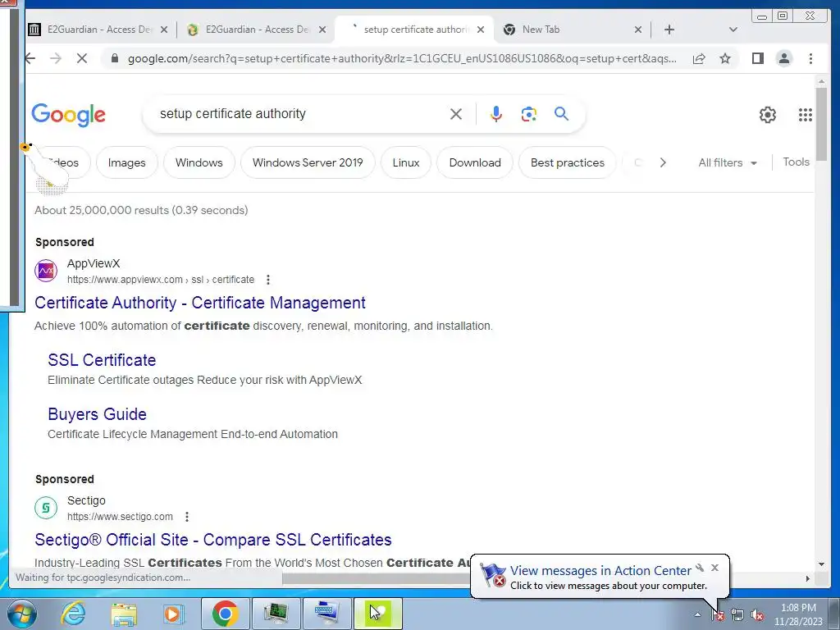Open the tab search dropdown
The height and width of the screenshot is (630, 840).
pyautogui.click(x=733, y=30)
